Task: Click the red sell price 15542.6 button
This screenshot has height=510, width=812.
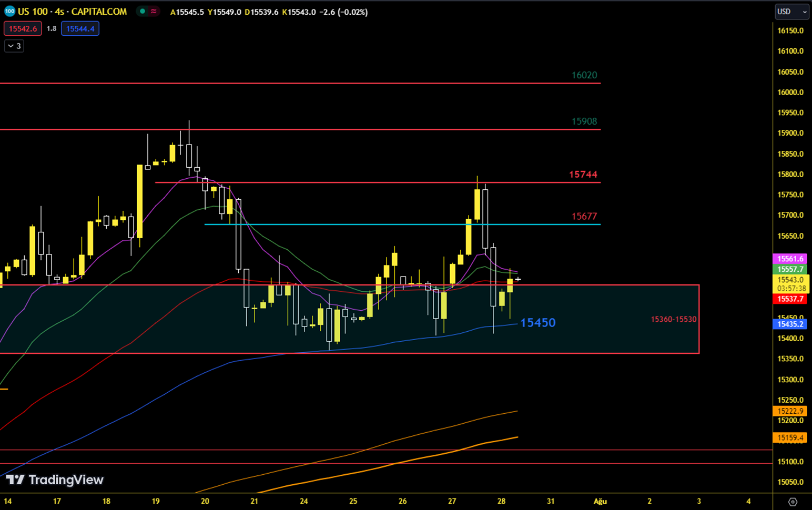Action: pyautogui.click(x=23, y=28)
